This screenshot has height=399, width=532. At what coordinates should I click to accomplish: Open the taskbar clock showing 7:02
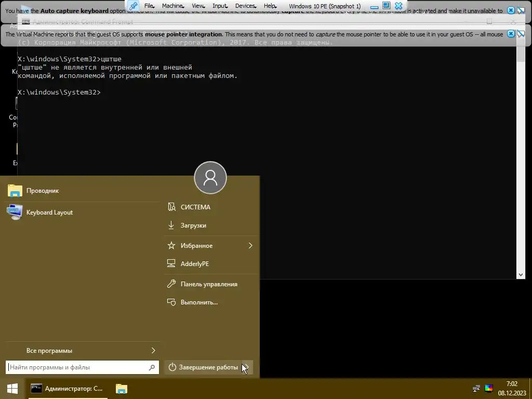point(512,389)
